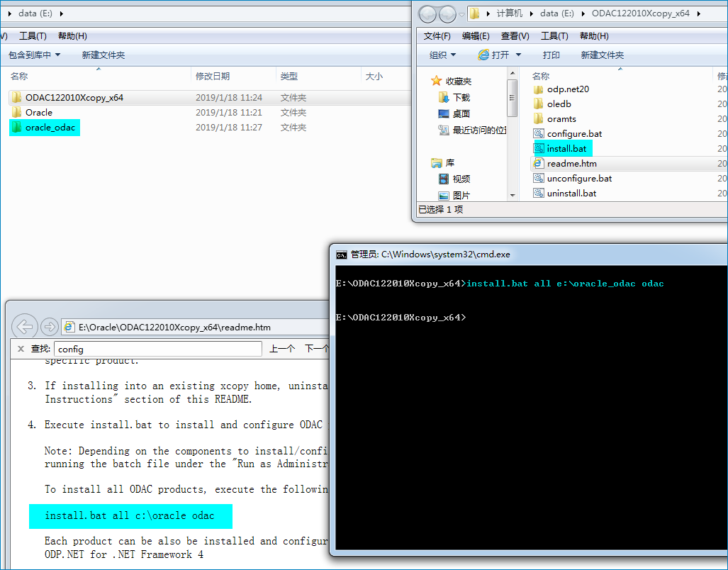Click the forward arrow in right Explorer window

(x=447, y=14)
